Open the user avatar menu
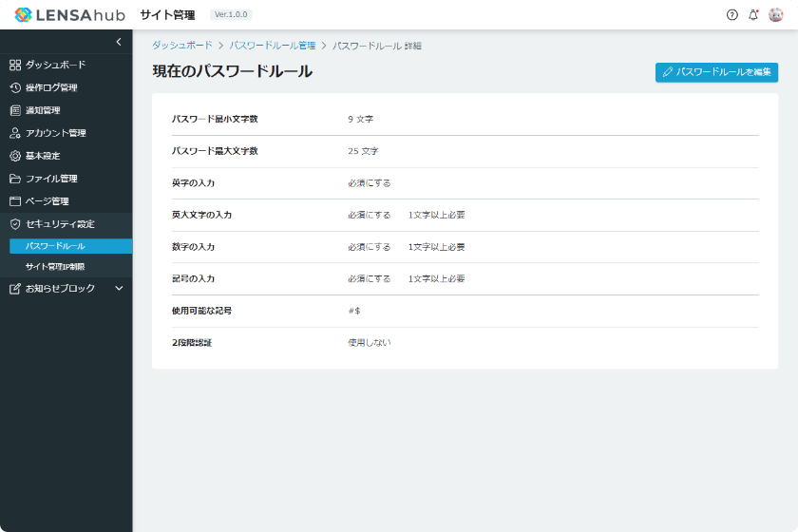This screenshot has height=532, width=798. coord(775,15)
